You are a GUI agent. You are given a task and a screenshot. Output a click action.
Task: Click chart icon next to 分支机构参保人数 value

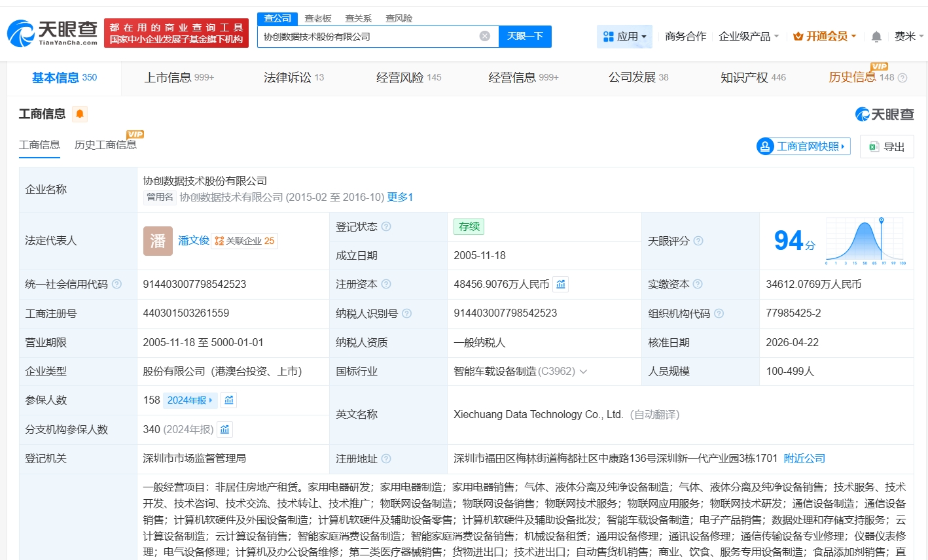(224, 430)
